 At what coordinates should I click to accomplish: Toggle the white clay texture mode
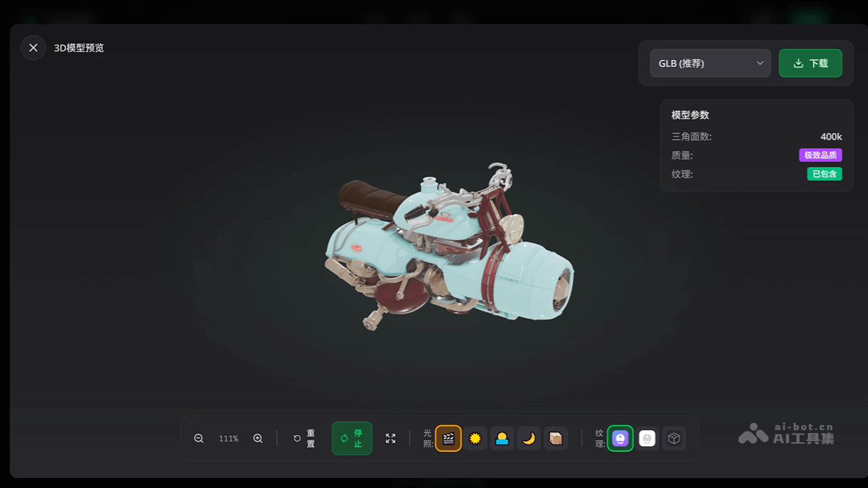647,439
